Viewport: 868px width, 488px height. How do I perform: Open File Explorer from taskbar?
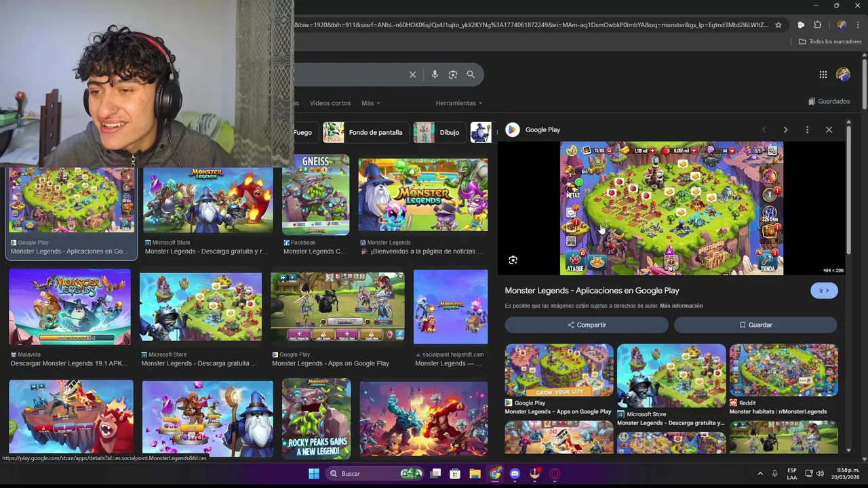[x=475, y=474]
